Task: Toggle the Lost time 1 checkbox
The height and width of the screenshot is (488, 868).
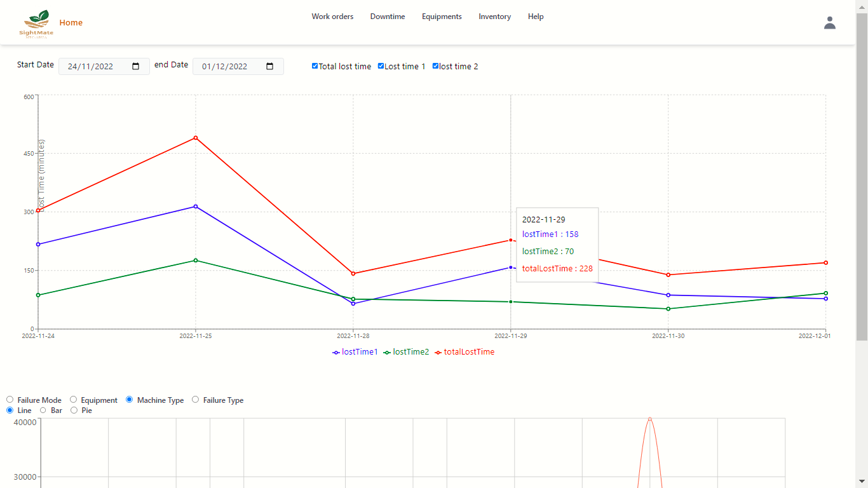Action: 381,66
